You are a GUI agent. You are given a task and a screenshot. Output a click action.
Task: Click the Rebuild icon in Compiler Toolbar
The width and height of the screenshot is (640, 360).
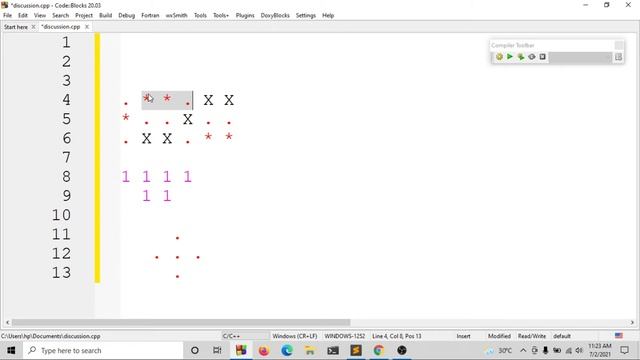532,57
